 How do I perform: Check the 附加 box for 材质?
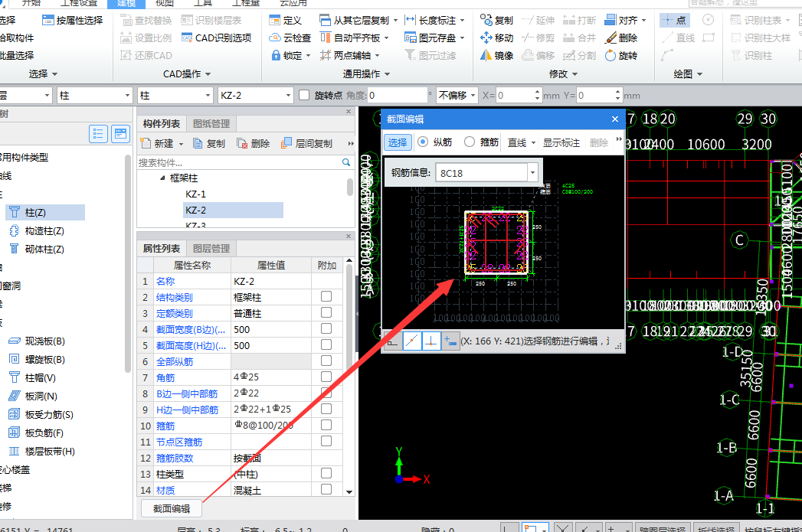point(326,489)
